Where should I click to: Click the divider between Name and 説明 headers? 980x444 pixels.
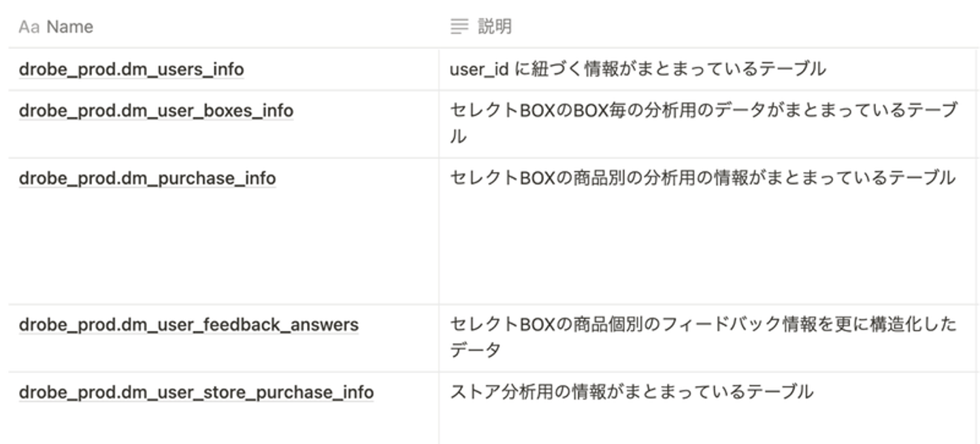439,27
